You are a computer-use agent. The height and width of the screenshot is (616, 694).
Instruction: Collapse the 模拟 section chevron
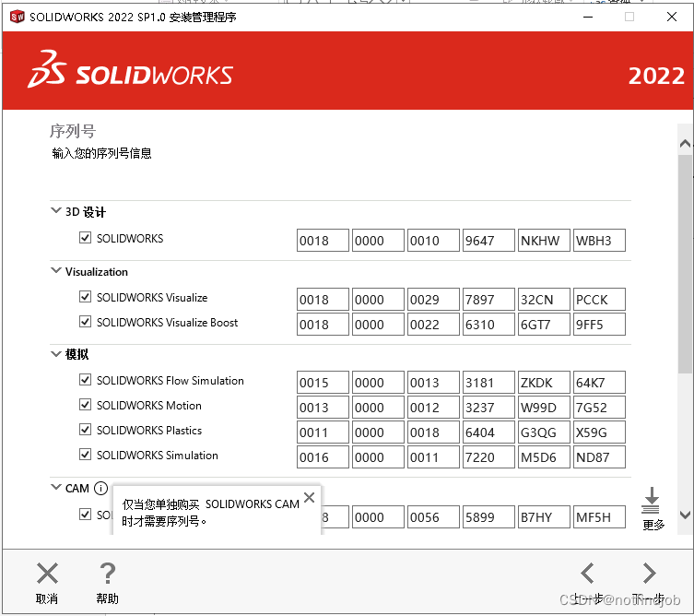coord(55,354)
